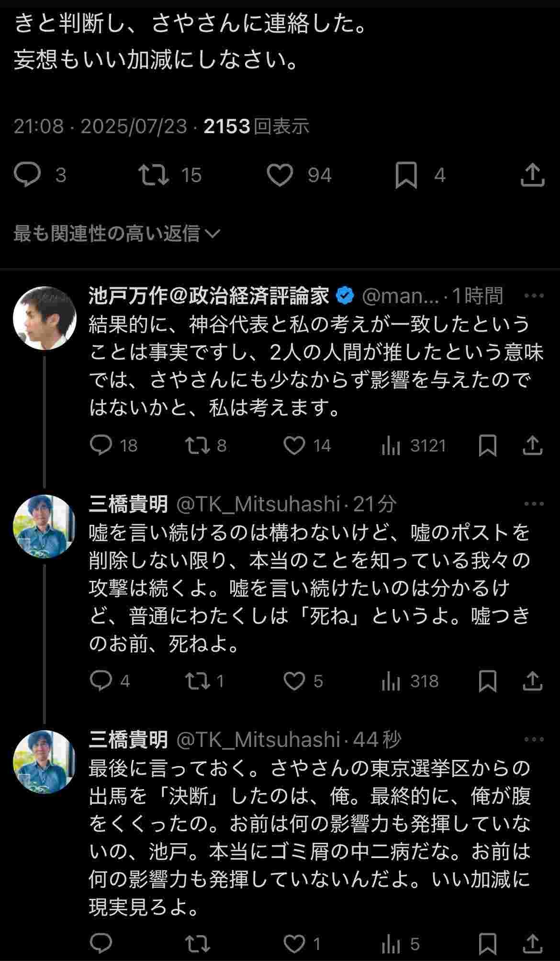
Task: Open more options for 池戸万作's reply
Action: click(534, 296)
